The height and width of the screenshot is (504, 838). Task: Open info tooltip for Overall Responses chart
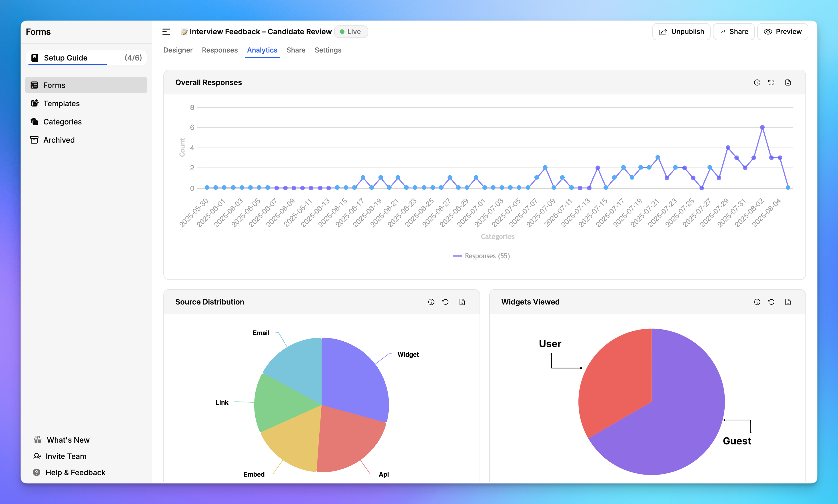tap(757, 82)
